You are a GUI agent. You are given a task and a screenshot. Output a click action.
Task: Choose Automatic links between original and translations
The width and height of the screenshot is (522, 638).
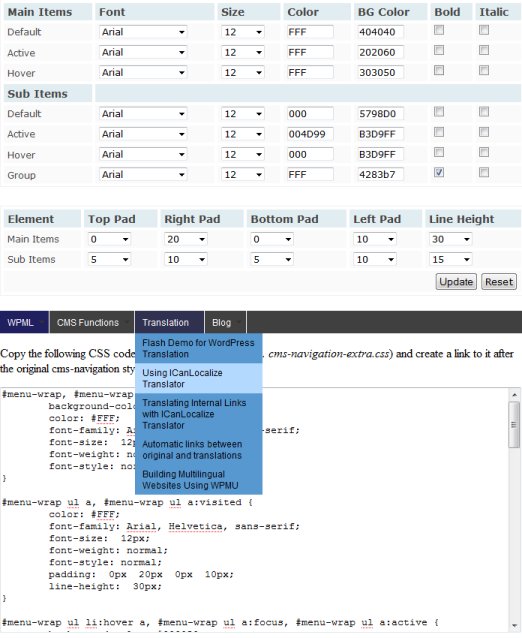coord(199,450)
